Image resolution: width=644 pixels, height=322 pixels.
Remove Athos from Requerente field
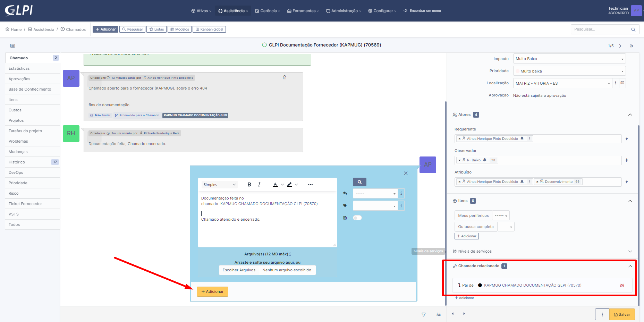(x=459, y=139)
